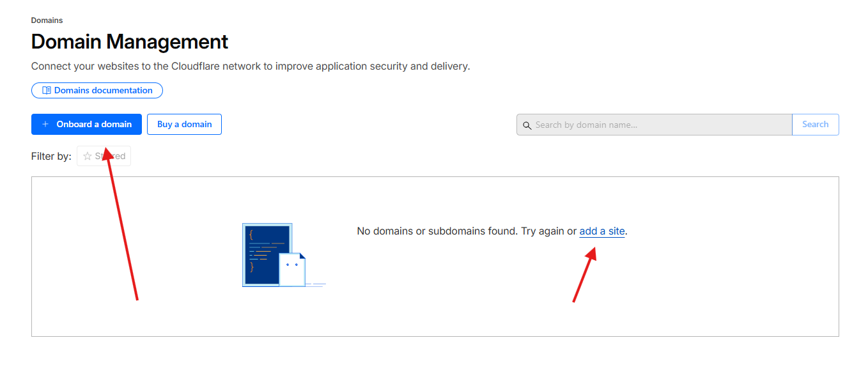Click the star icon in Starred filter

(88, 157)
